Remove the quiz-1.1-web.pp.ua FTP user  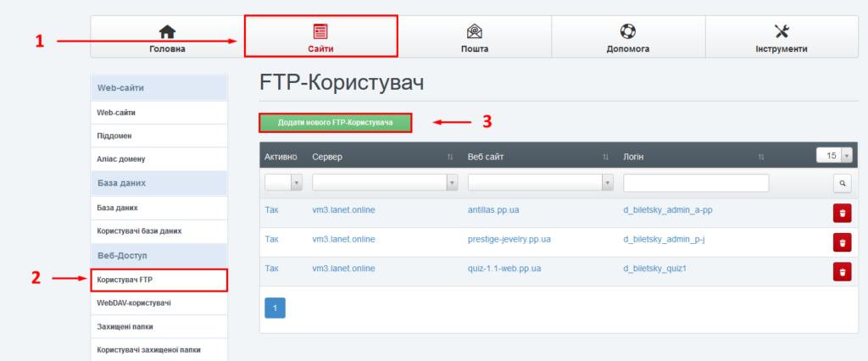click(842, 271)
